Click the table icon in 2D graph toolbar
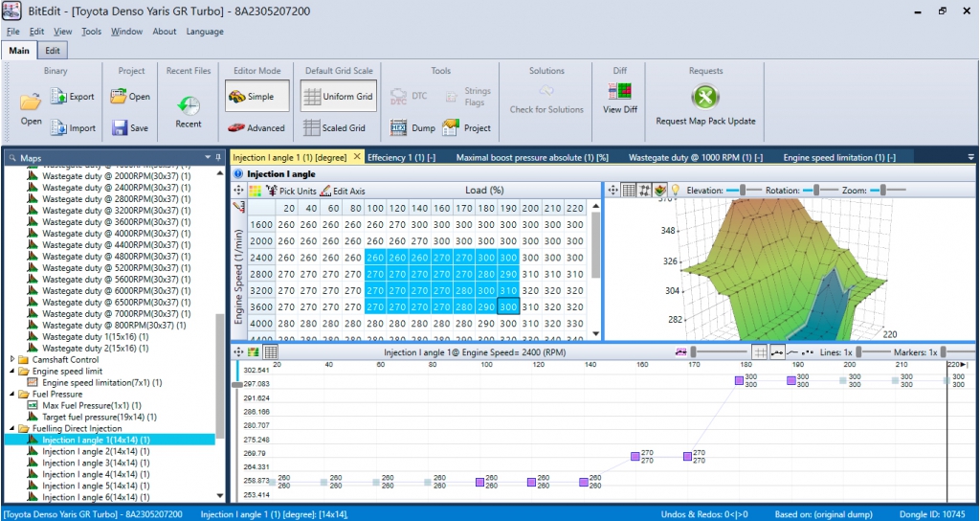Image resolution: width=980 pixels, height=521 pixels. (270, 352)
